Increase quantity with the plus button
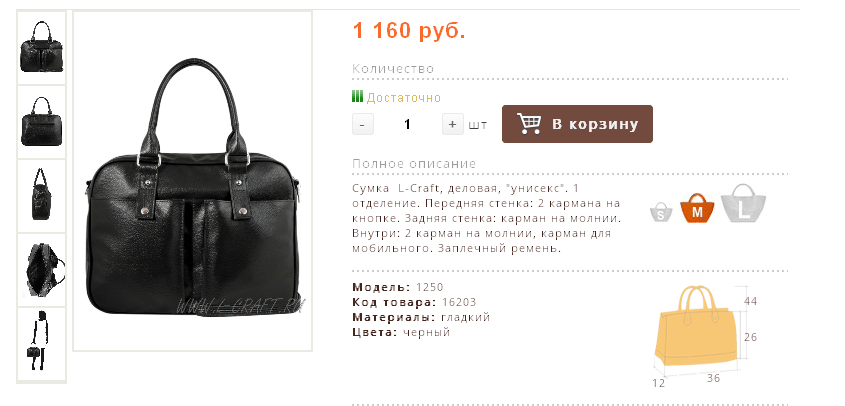This screenshot has height=406, width=845. tap(453, 125)
